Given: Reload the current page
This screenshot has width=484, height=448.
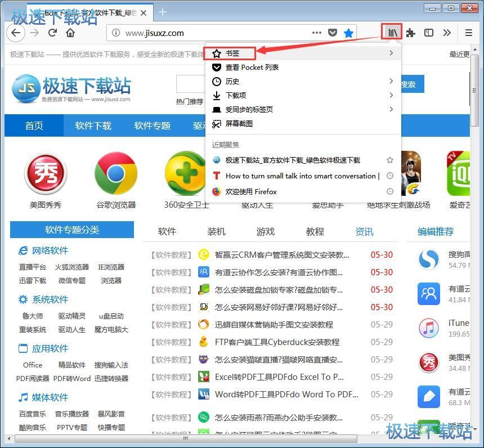Looking at the screenshot, I should pos(52,33).
